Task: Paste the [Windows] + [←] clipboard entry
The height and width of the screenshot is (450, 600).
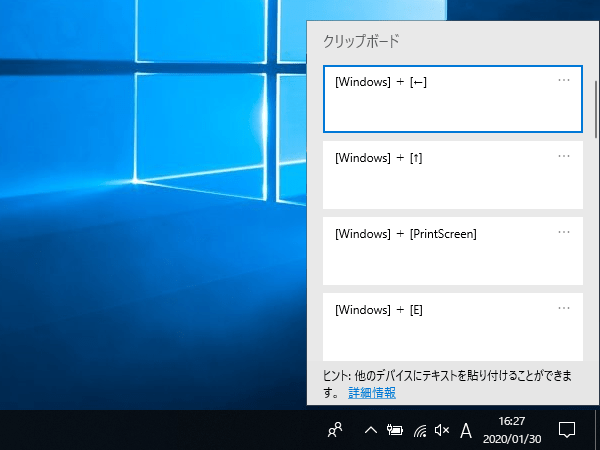Action: tap(440, 100)
